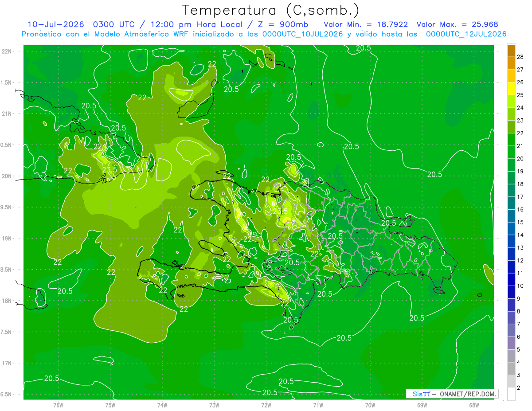Click the '14' label on the color scale

click(520, 235)
